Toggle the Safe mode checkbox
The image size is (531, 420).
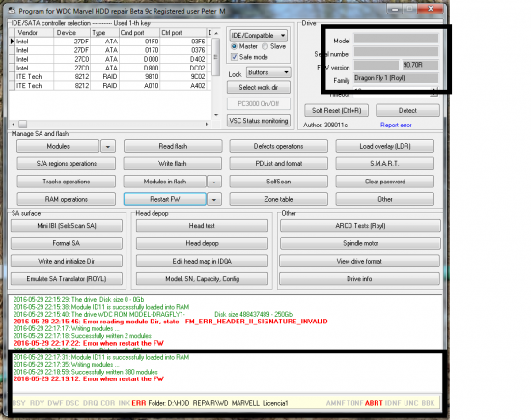[x=234, y=57]
